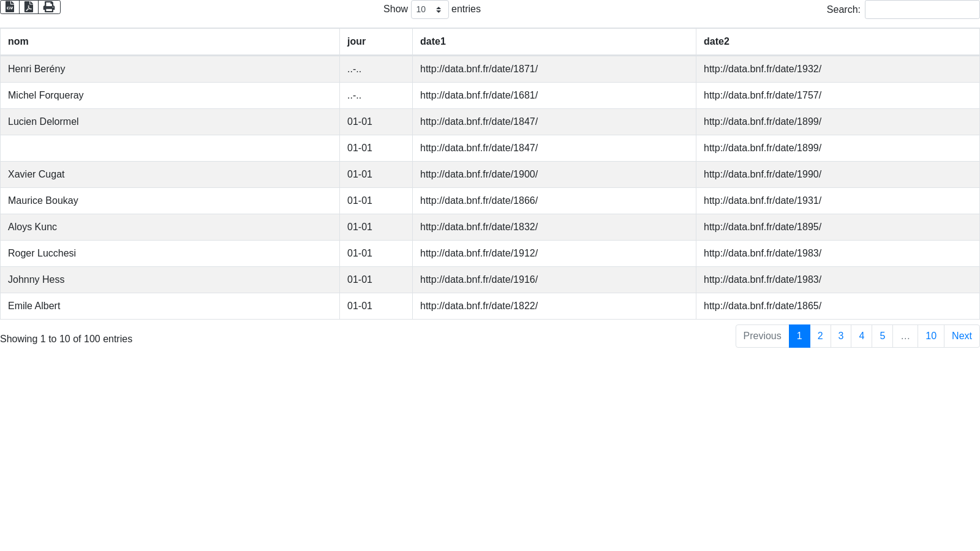Screen dimensions: 980x551
Task: Select the Xavier Cugat row name
Action: [36, 174]
